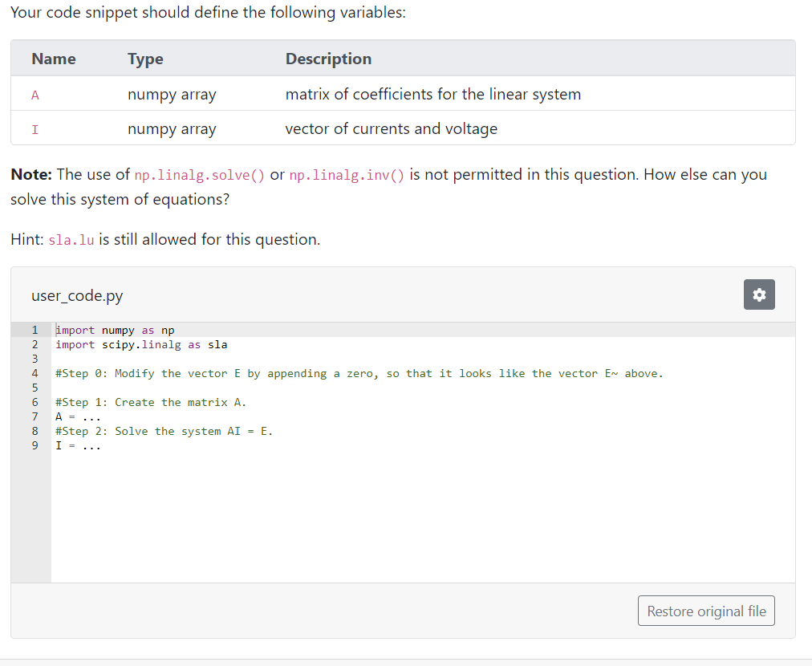
Task: Click the np.linalg.solve() code text
Action: pos(199,176)
